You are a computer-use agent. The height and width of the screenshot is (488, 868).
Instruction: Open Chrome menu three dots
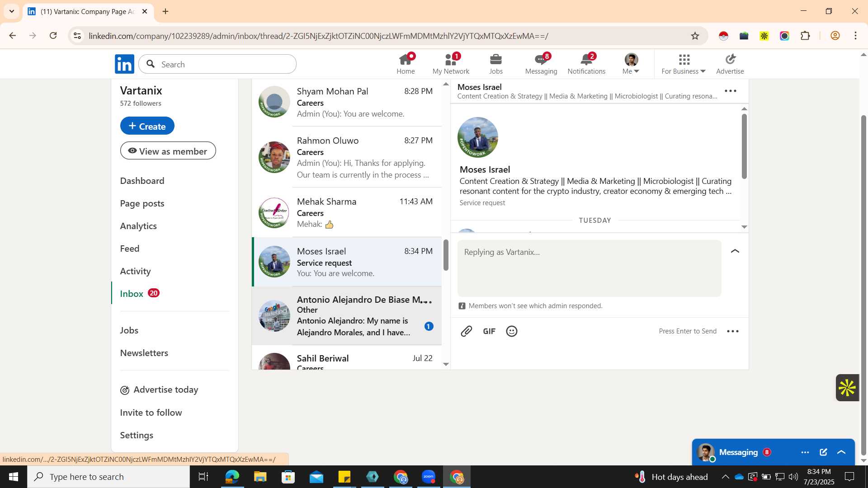pyautogui.click(x=856, y=36)
